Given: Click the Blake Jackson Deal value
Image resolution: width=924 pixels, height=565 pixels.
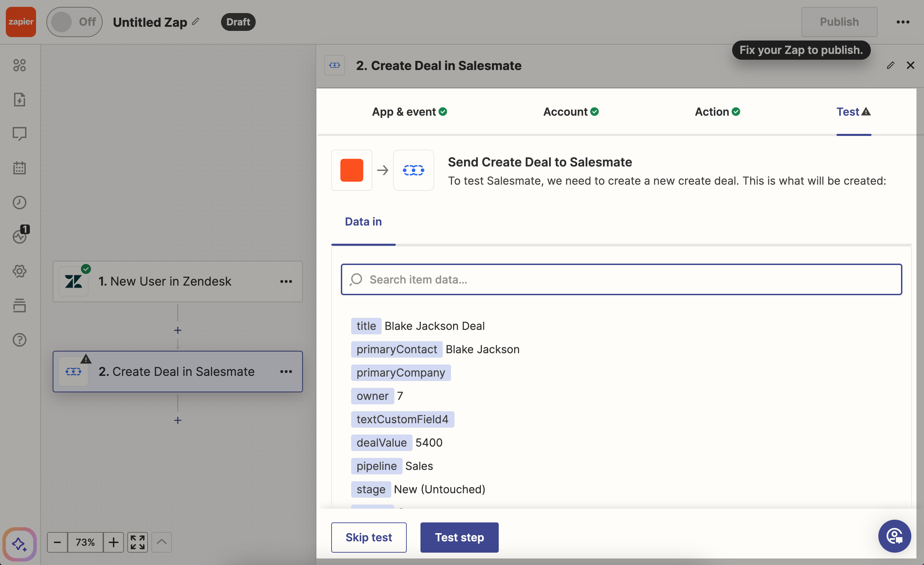Looking at the screenshot, I should [435, 326].
